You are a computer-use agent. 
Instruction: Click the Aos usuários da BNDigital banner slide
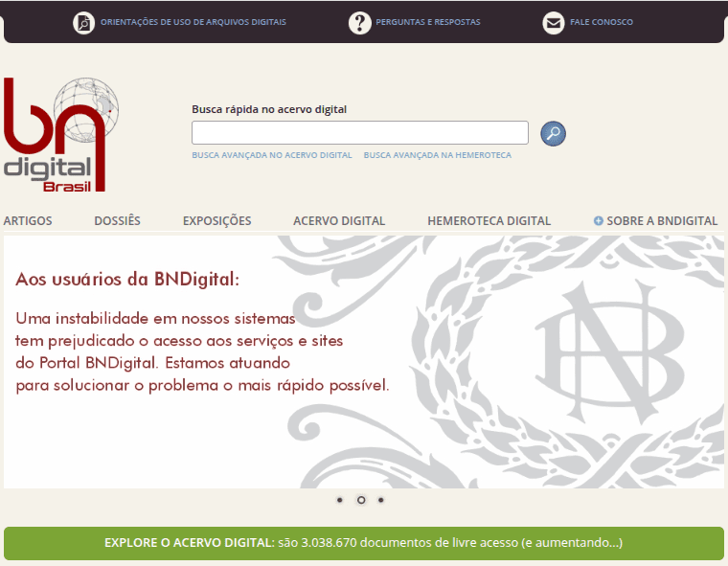(x=364, y=362)
